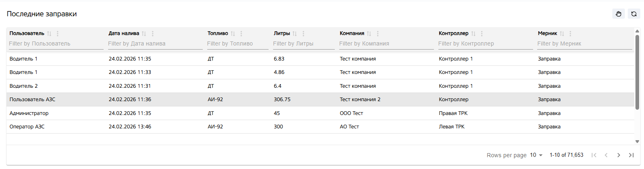Click the Filter by Пользователь field
This screenshot has width=644, height=169.
(56, 44)
